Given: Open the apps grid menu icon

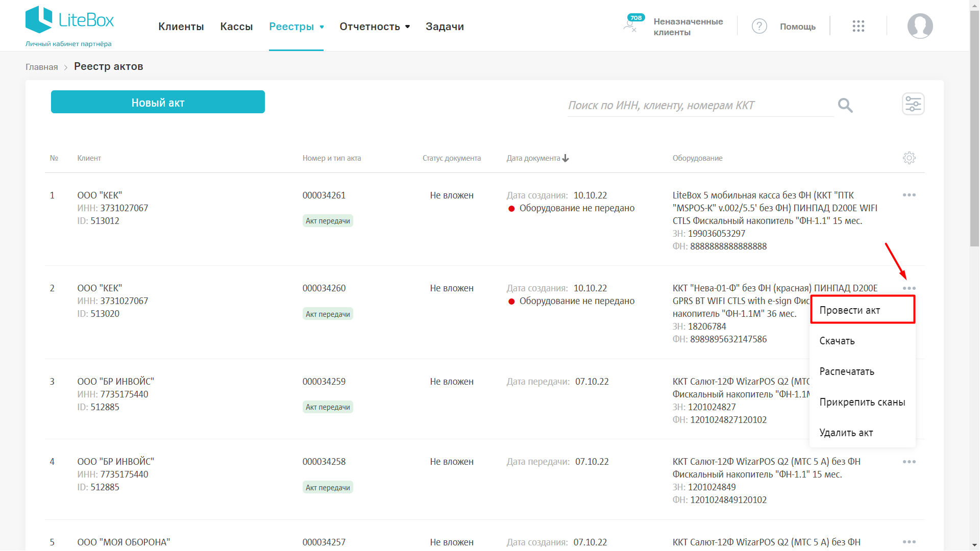Looking at the screenshot, I should coord(859,26).
